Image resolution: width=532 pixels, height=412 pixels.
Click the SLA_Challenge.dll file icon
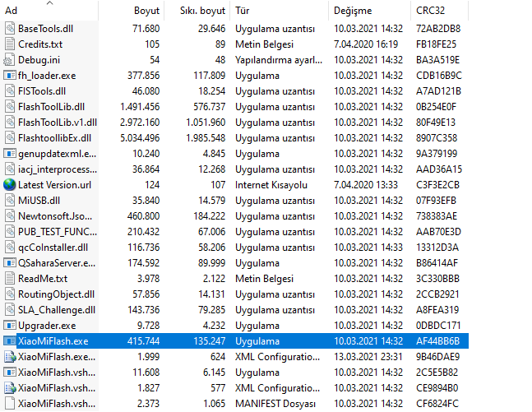click(10, 309)
